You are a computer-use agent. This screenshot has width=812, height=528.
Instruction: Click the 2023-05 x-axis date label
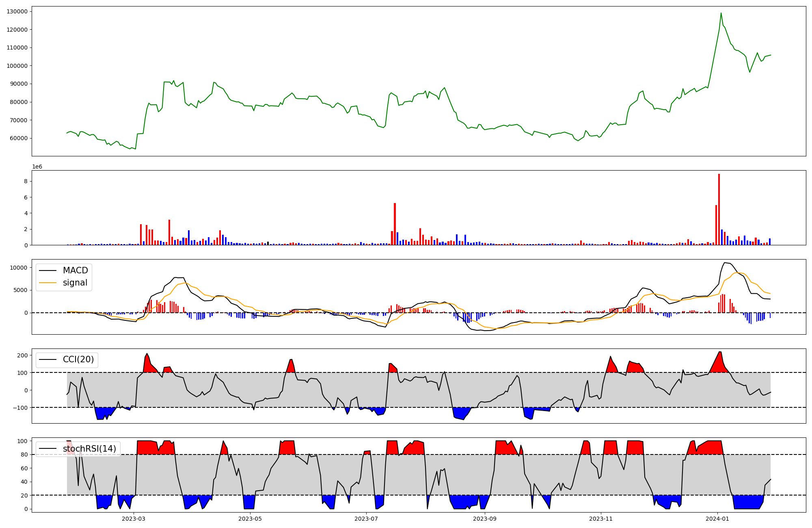click(x=250, y=519)
